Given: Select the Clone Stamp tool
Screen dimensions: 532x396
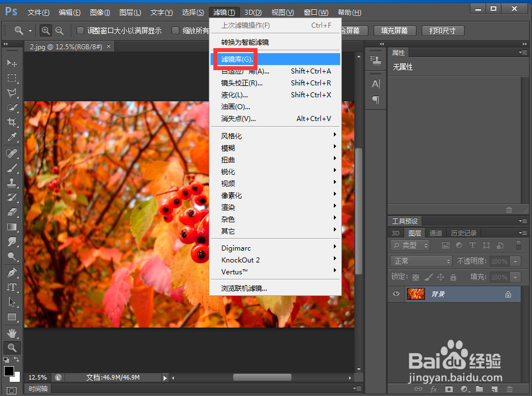Looking at the screenshot, I should pyautogui.click(x=12, y=183).
